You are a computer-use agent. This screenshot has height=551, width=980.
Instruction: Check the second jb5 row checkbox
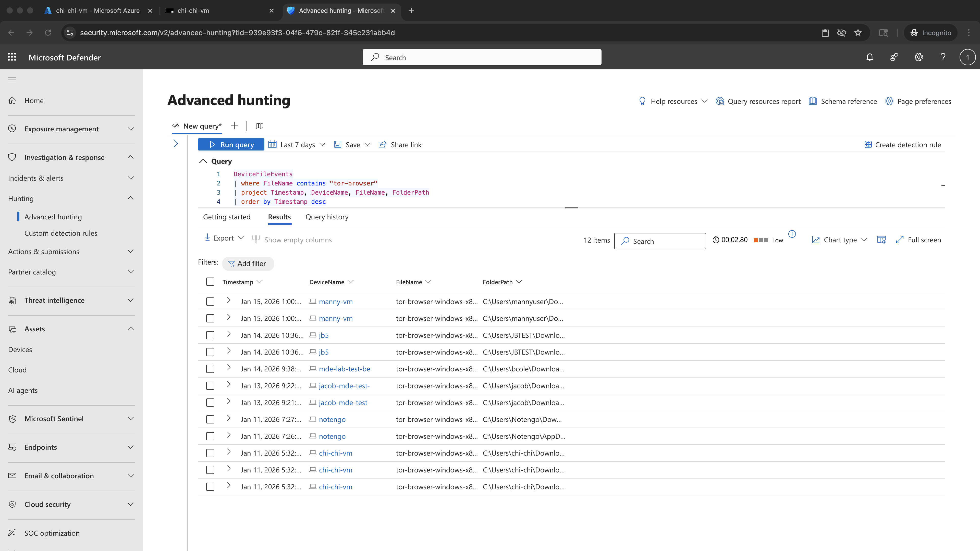click(210, 352)
